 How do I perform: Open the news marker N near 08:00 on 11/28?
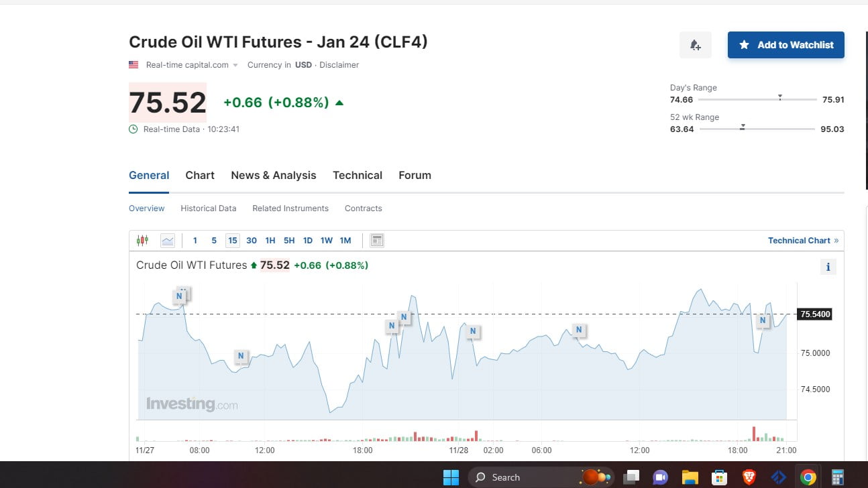point(579,330)
